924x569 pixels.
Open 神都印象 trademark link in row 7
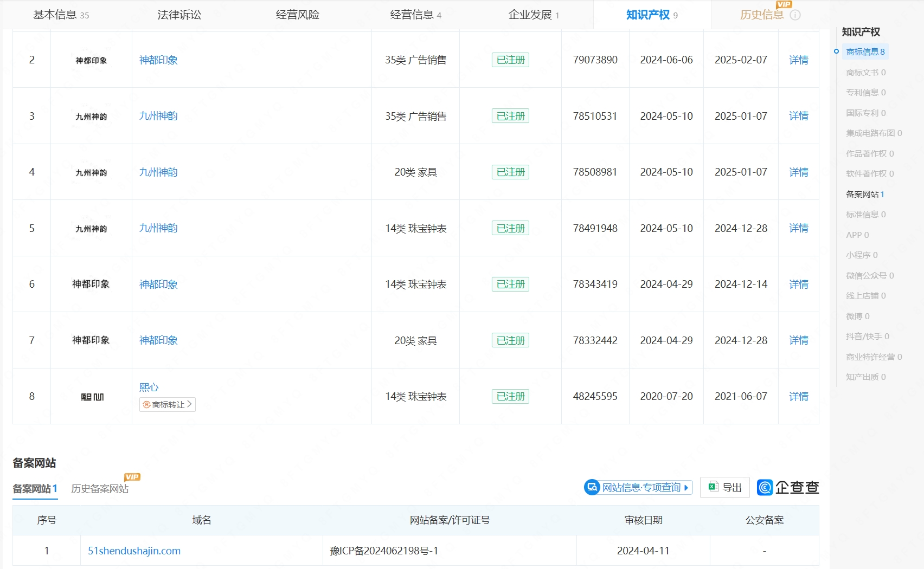158,340
